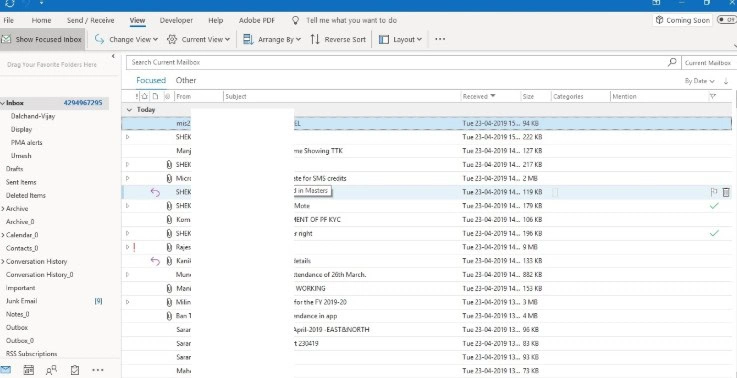The image size is (737, 378).
Task: Sort by the Subject column header
Action: point(342,96)
